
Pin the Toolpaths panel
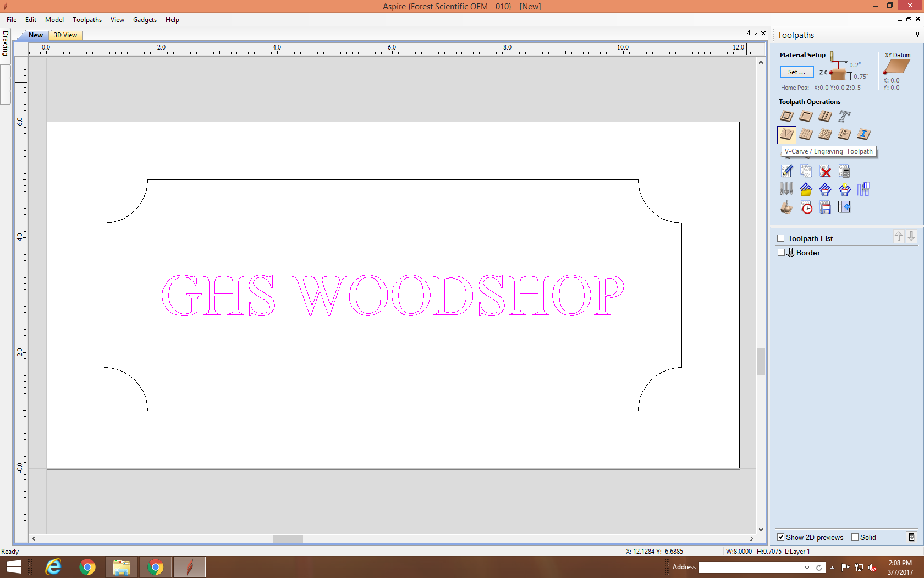[x=917, y=34]
